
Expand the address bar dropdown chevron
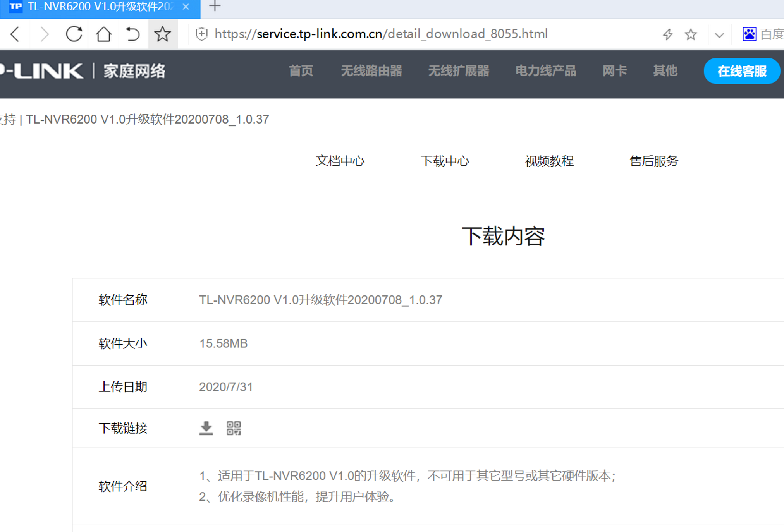(x=719, y=35)
